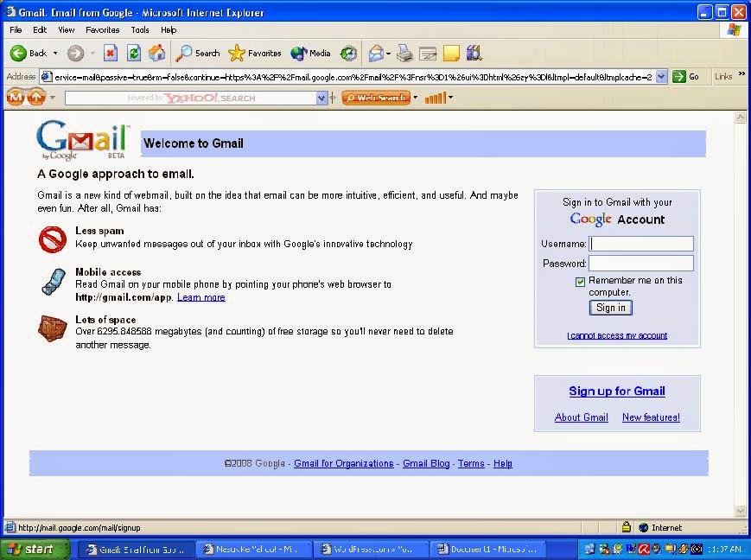This screenshot has width=751, height=560.
Task: Click the Mail envelope toolbar icon
Action: [376, 54]
